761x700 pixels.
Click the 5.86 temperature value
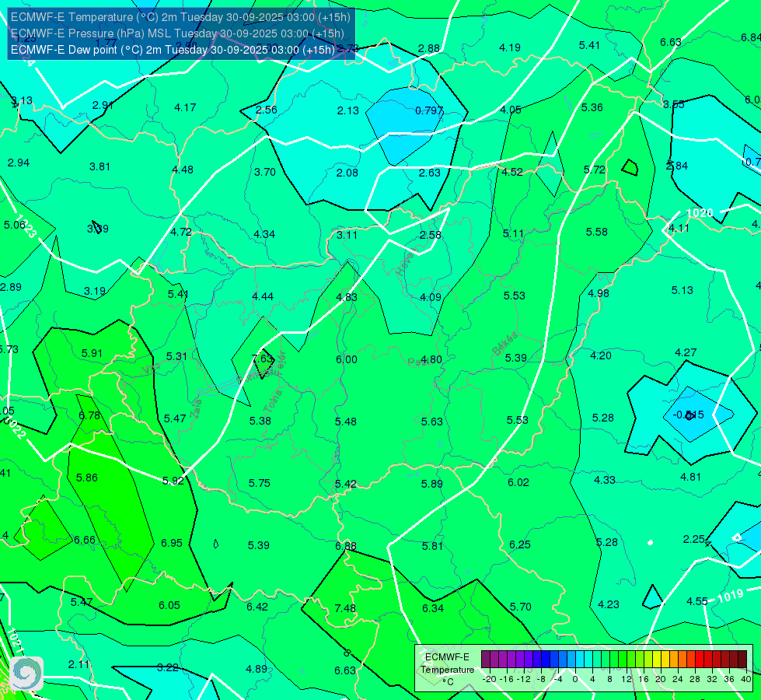pos(87,478)
